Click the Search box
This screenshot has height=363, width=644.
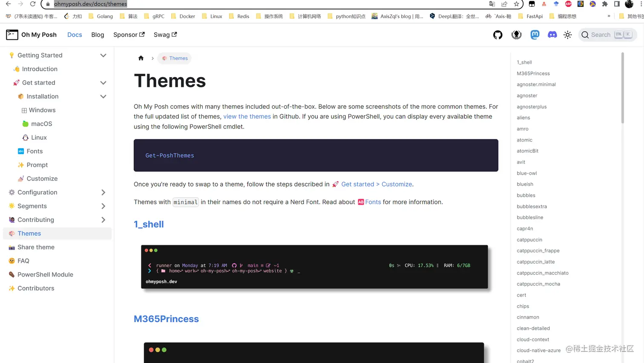pyautogui.click(x=607, y=35)
